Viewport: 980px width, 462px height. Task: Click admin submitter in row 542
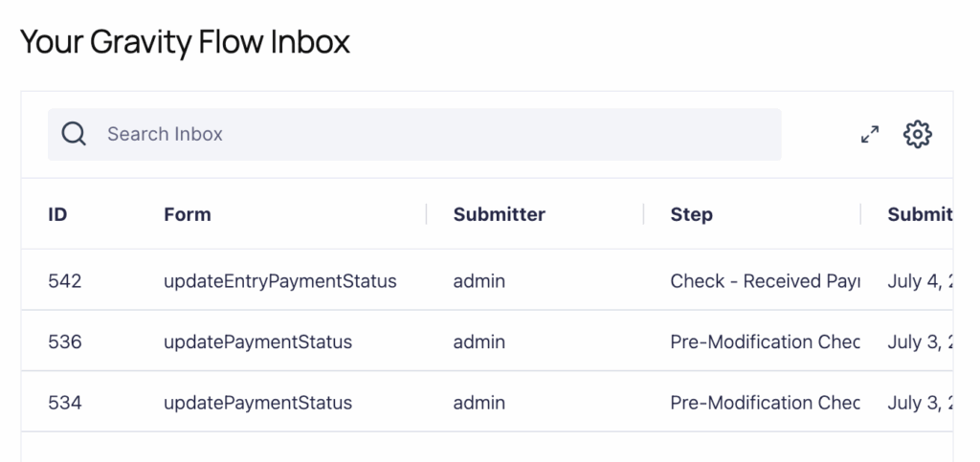479,281
